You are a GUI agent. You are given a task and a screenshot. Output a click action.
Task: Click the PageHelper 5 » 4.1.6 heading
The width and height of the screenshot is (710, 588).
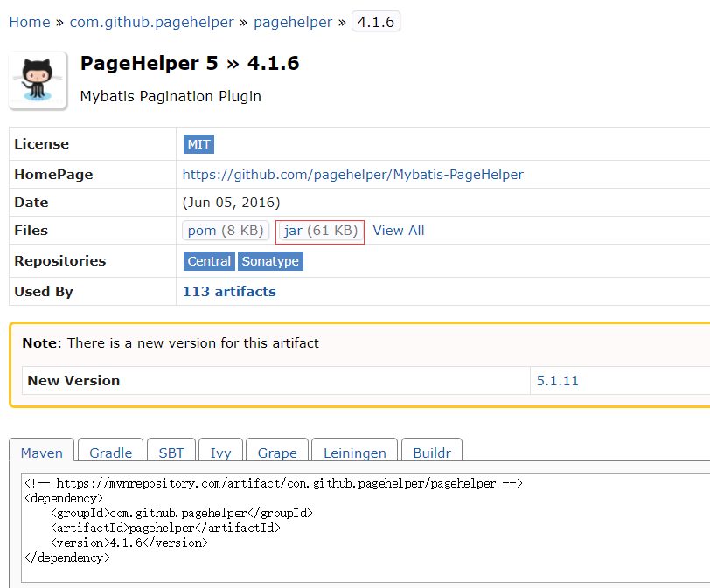click(x=190, y=63)
